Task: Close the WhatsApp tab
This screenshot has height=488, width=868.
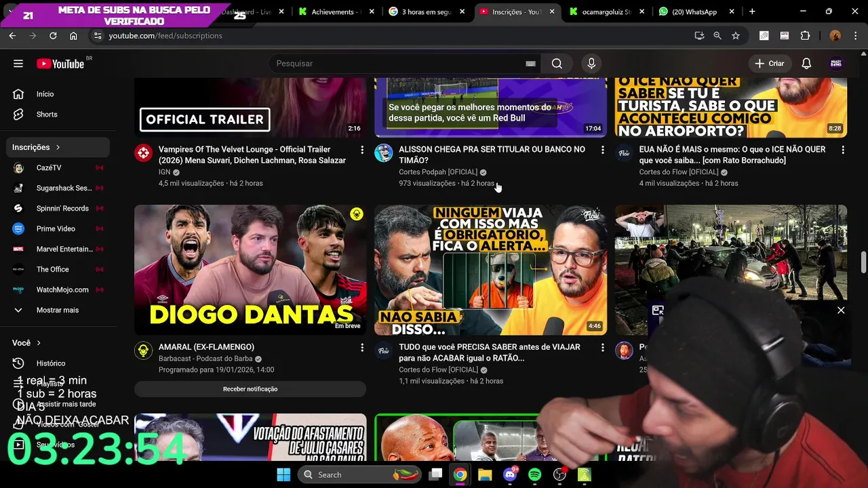Action: (x=732, y=12)
